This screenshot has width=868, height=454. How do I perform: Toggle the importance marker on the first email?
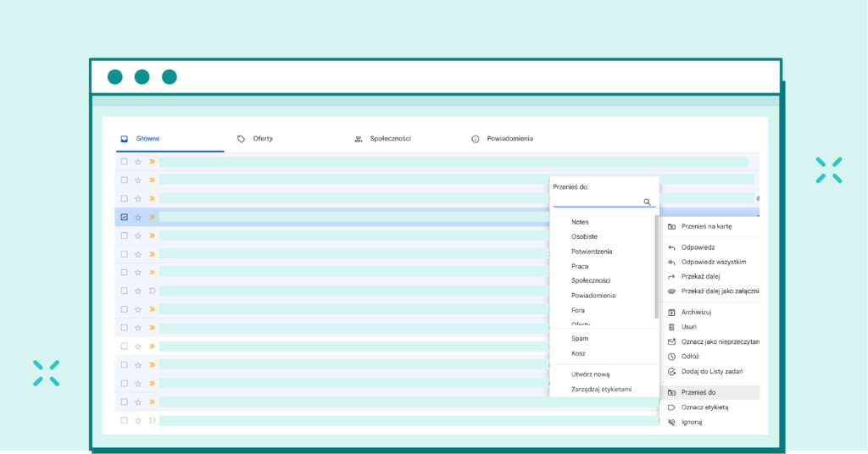click(x=153, y=162)
